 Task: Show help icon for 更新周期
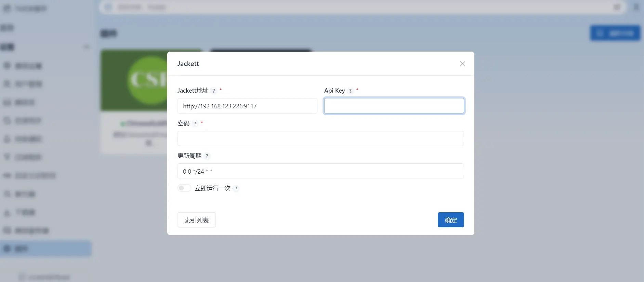[207, 156]
